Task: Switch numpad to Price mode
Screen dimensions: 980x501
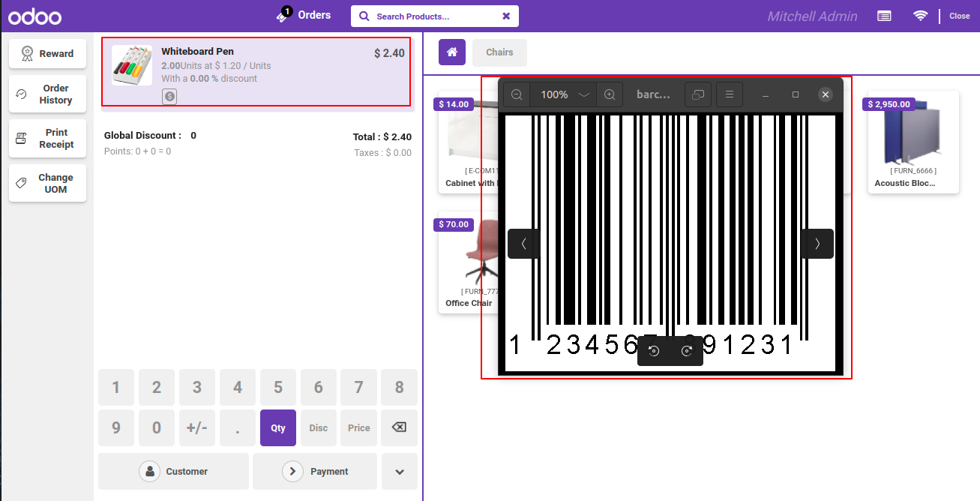Action: [359, 428]
